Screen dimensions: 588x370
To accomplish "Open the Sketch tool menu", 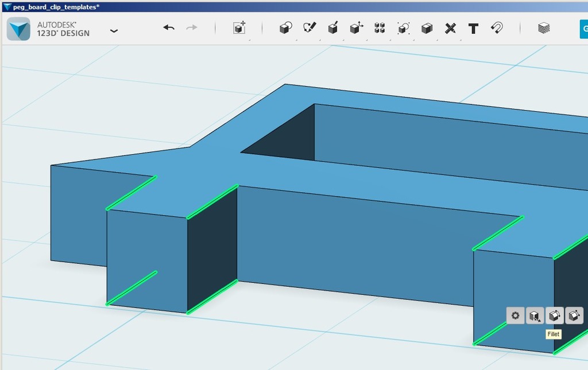I will tap(310, 28).
